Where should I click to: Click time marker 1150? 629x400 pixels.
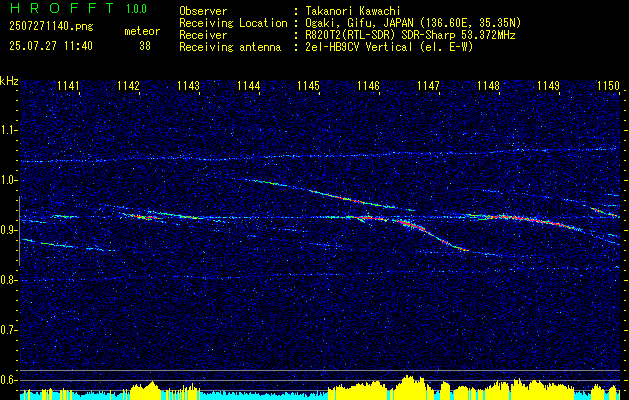coord(609,86)
